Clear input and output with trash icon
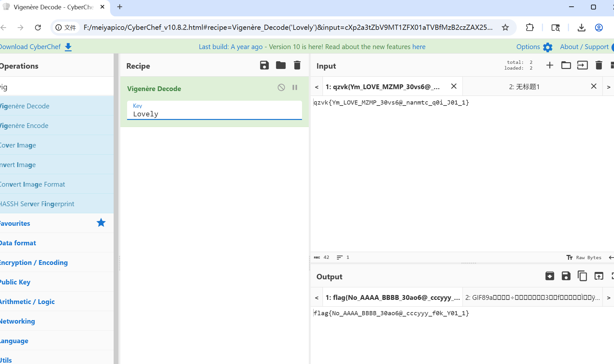Screen dimensions: 614x364 (599, 65)
